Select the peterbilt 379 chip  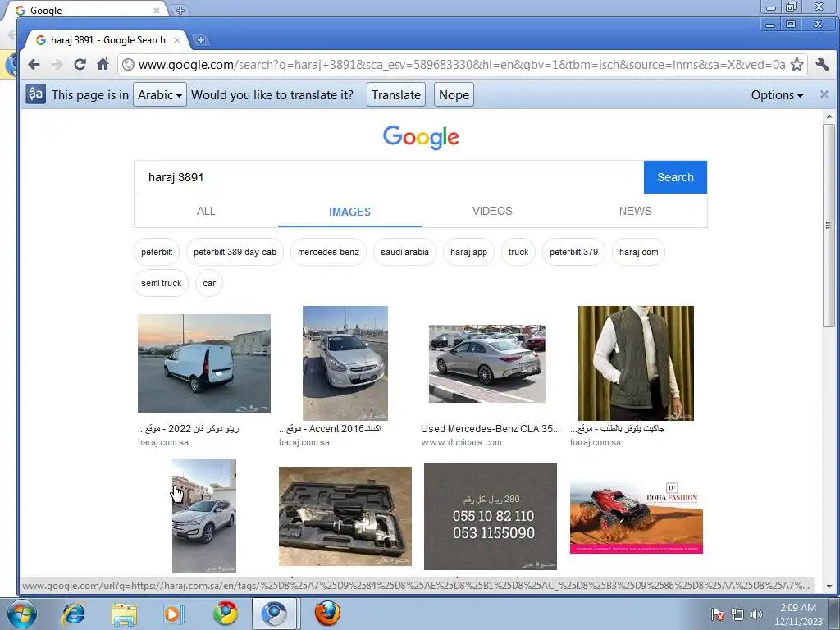[573, 252]
